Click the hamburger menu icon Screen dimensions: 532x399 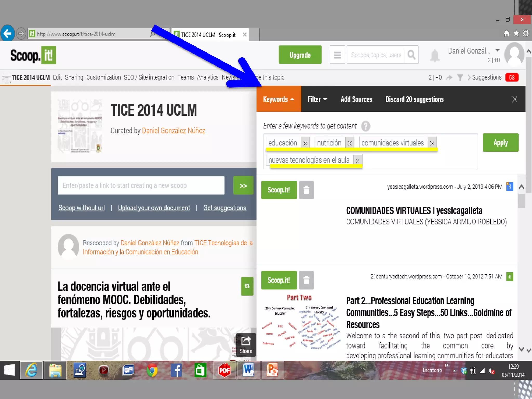337,55
